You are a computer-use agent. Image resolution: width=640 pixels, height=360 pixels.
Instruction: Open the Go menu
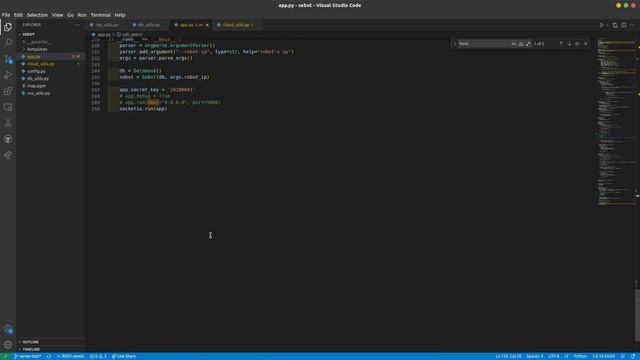70,15
